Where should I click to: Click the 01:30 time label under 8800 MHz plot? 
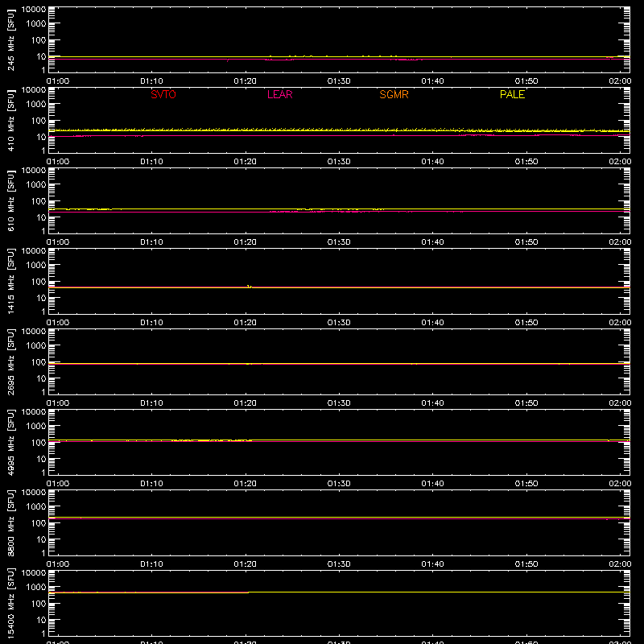[339, 564]
